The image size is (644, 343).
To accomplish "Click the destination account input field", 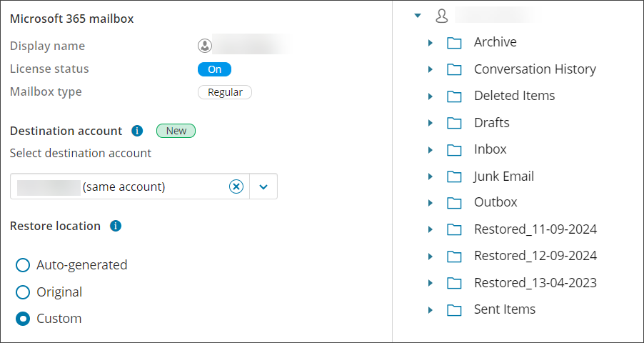I will [x=121, y=187].
